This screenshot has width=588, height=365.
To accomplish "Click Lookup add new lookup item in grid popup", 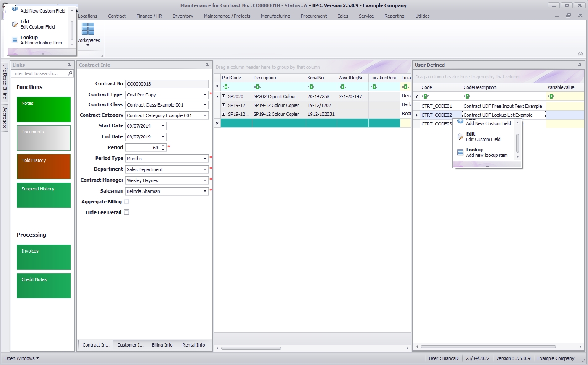I will [x=486, y=153].
